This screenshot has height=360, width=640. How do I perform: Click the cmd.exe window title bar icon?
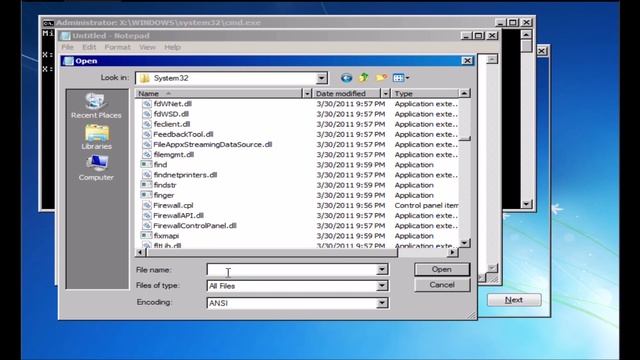click(48, 22)
